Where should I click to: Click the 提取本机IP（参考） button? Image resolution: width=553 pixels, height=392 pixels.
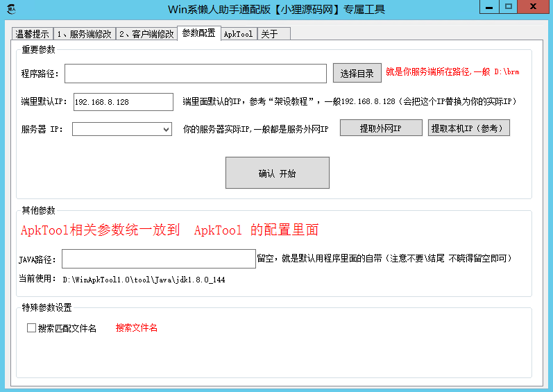(469, 128)
